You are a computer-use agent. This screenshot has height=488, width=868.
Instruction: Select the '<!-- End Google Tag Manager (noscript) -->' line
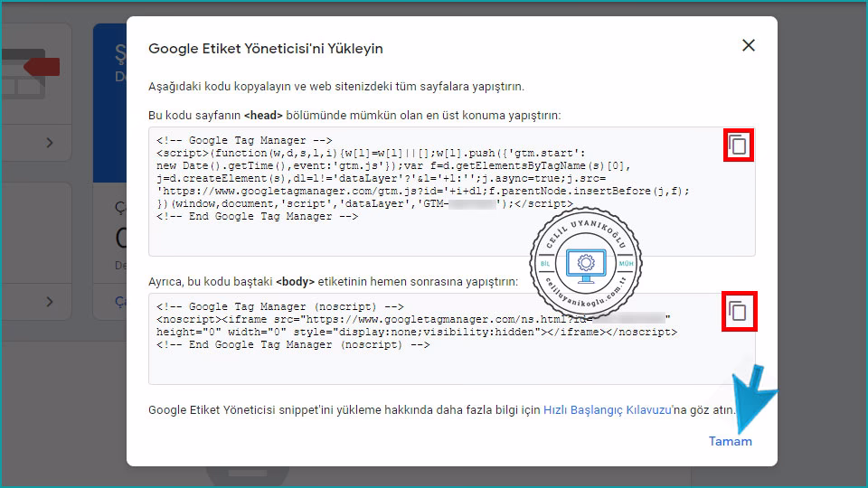(293, 344)
